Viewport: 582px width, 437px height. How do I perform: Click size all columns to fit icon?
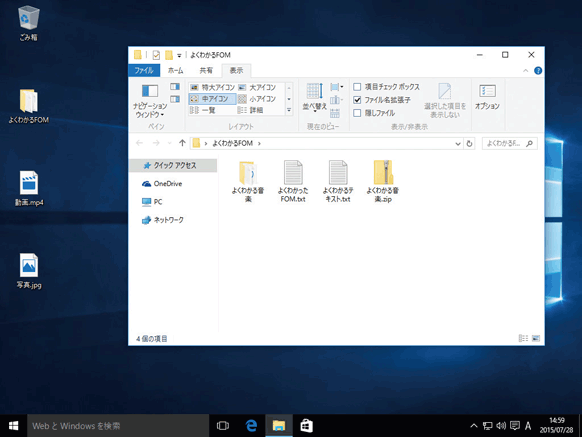[x=335, y=113]
